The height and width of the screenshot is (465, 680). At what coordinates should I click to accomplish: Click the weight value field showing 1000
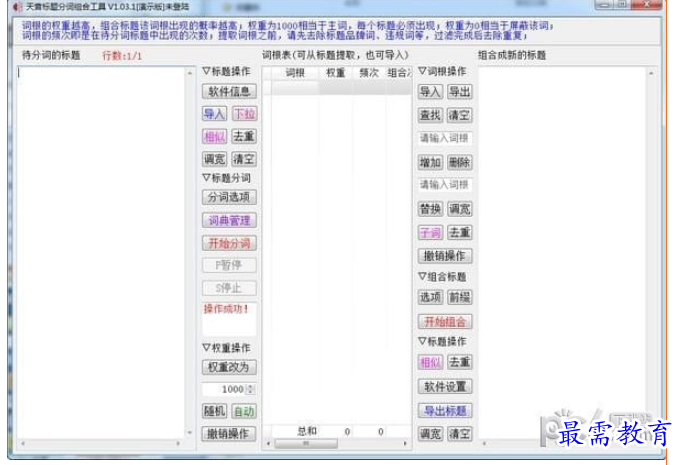click(224, 389)
